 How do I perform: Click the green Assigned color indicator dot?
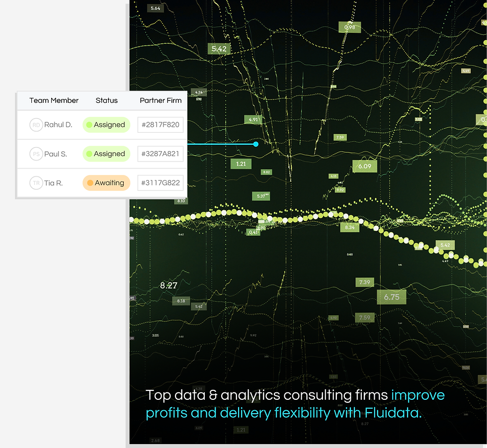(90, 125)
